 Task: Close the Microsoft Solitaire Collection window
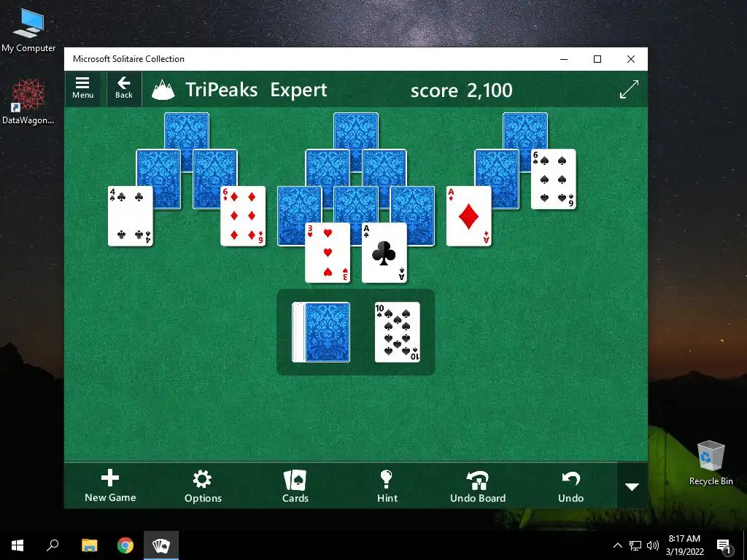(x=631, y=59)
